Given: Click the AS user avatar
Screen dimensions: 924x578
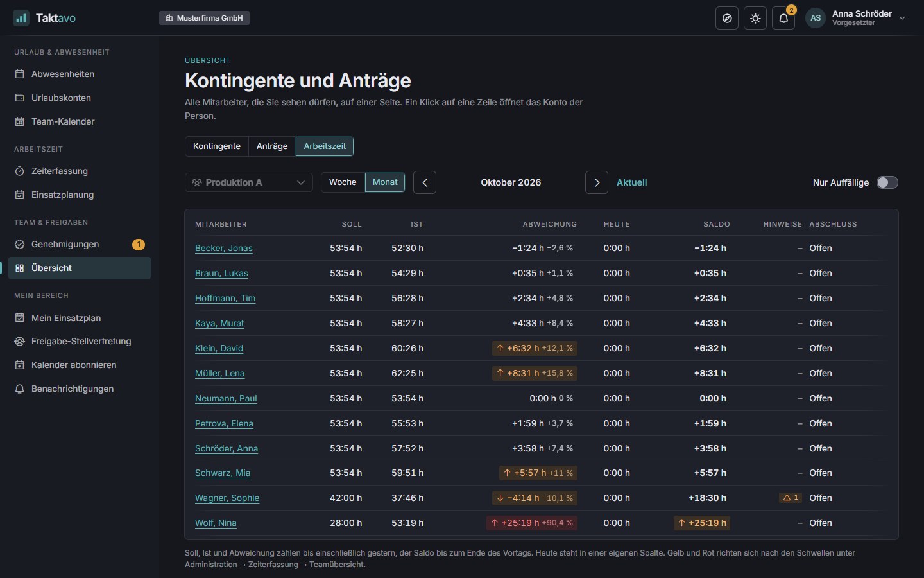Looking at the screenshot, I should pyautogui.click(x=816, y=18).
